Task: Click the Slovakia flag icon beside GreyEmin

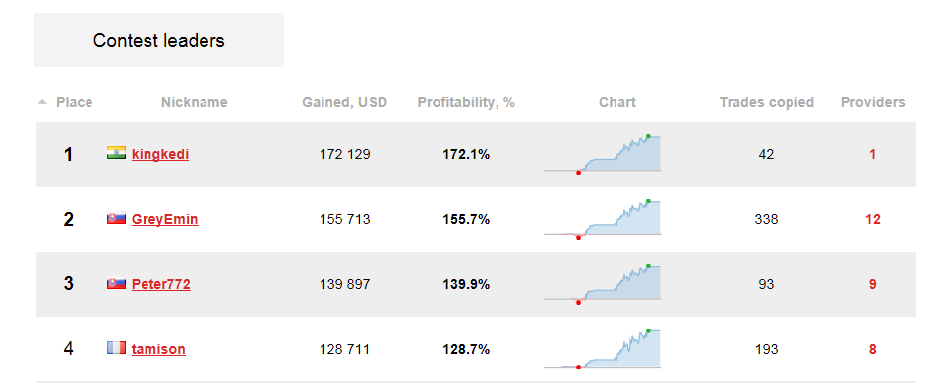Action: pos(116,218)
